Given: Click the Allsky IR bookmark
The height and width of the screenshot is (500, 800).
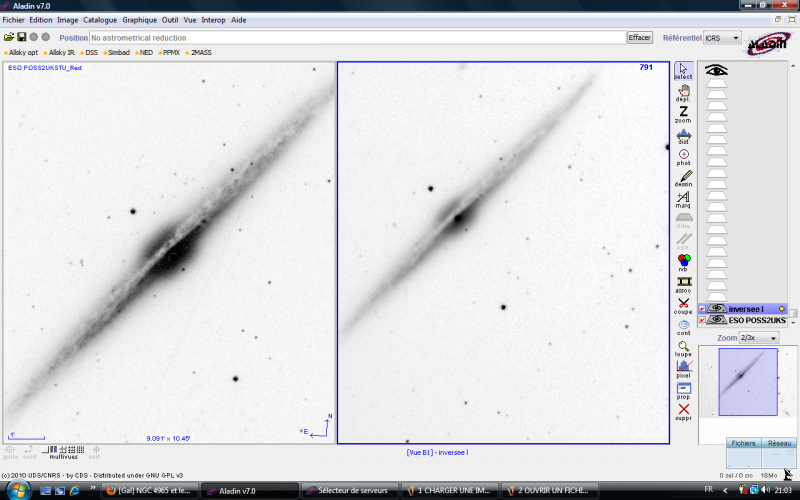Looking at the screenshot, I should (59, 53).
